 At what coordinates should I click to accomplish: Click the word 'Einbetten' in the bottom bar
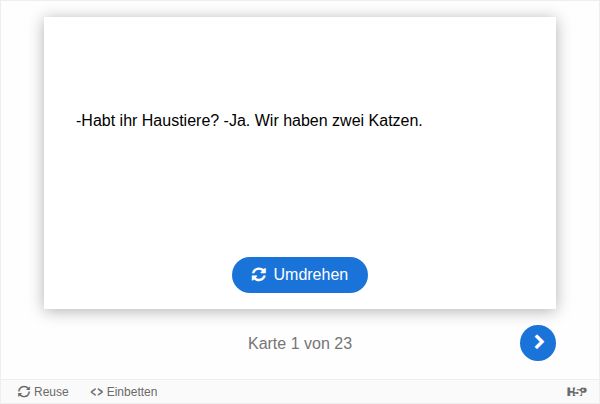tap(132, 392)
